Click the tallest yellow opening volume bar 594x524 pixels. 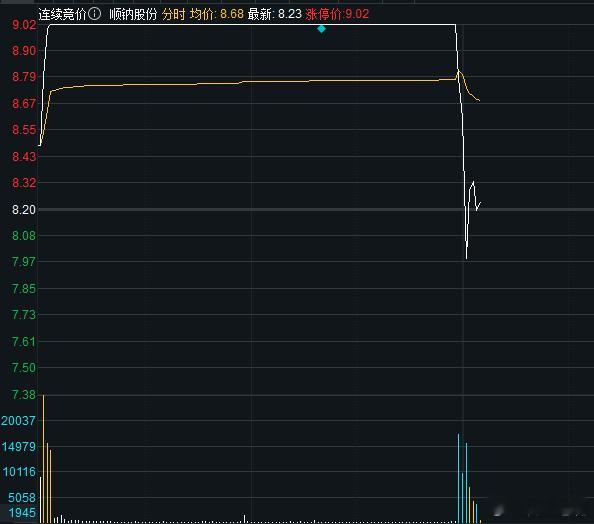(44, 459)
